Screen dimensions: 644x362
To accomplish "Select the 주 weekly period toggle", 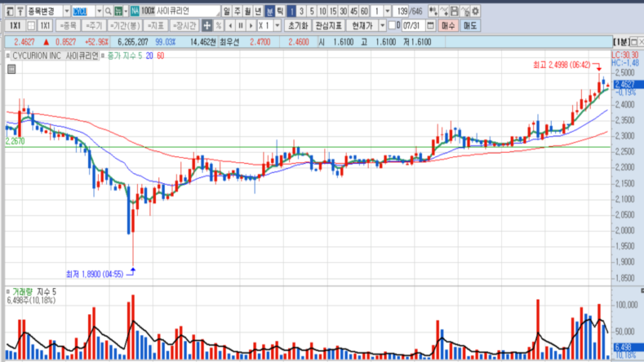I will pyautogui.click(x=237, y=11).
